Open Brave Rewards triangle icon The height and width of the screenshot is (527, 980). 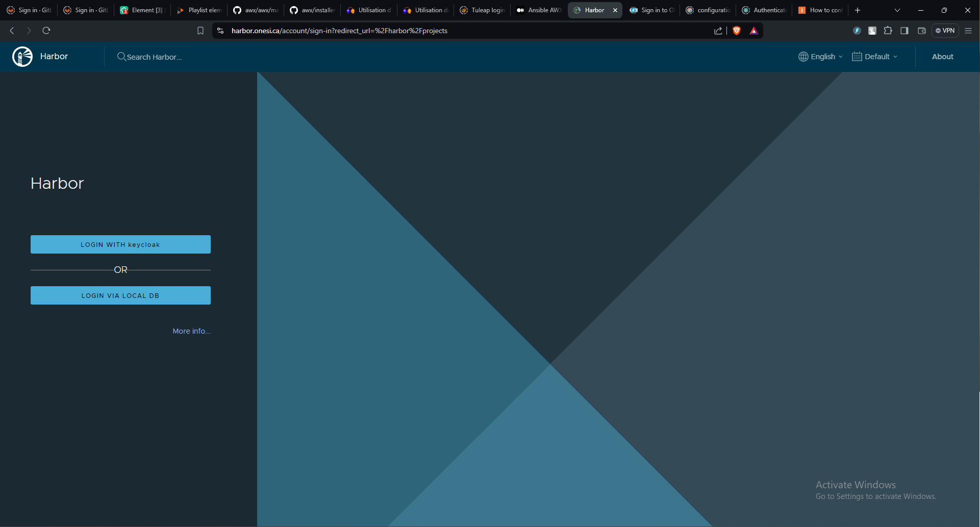(753, 31)
